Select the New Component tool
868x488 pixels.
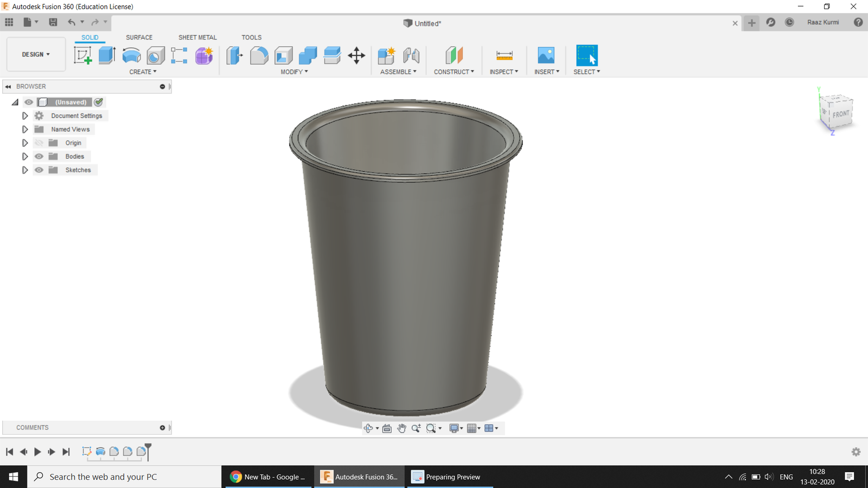coord(386,55)
